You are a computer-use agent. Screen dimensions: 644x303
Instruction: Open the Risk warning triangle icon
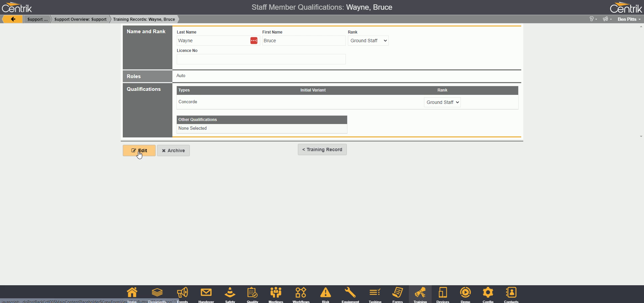pyautogui.click(x=325, y=294)
